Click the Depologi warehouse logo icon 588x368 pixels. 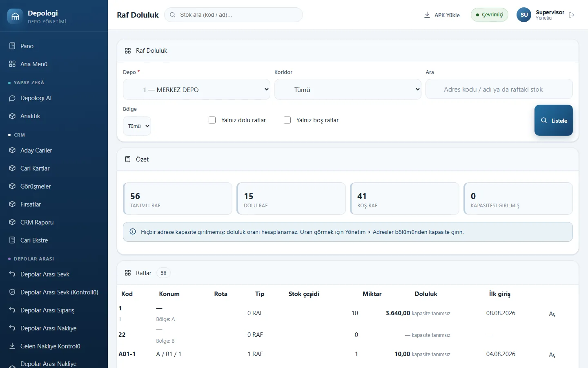pos(15,16)
